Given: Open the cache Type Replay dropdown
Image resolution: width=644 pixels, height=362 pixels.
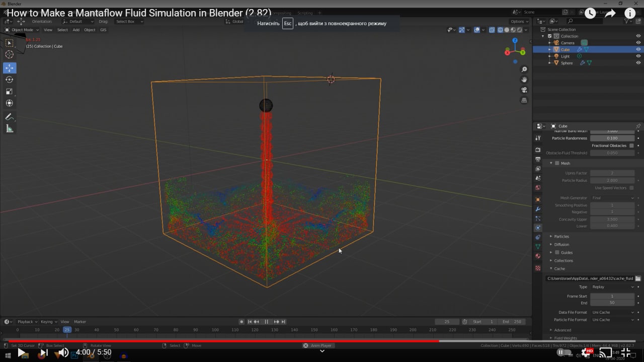Looking at the screenshot, I should pyautogui.click(x=612, y=287).
